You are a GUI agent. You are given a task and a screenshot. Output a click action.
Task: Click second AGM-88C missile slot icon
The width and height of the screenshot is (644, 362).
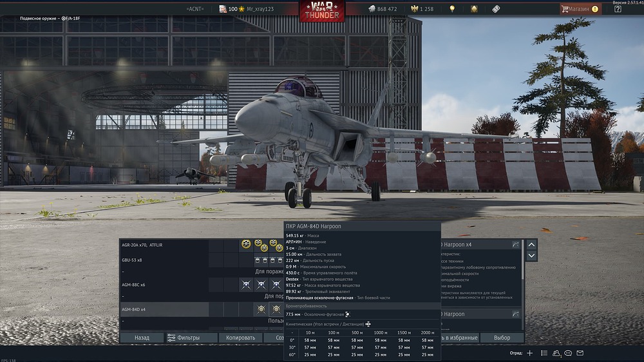[261, 284]
